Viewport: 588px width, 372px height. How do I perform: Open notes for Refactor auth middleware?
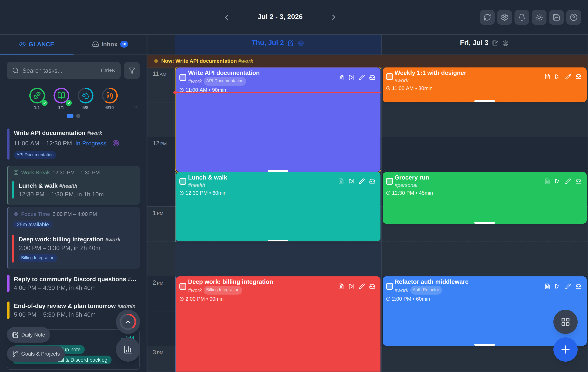click(x=547, y=286)
